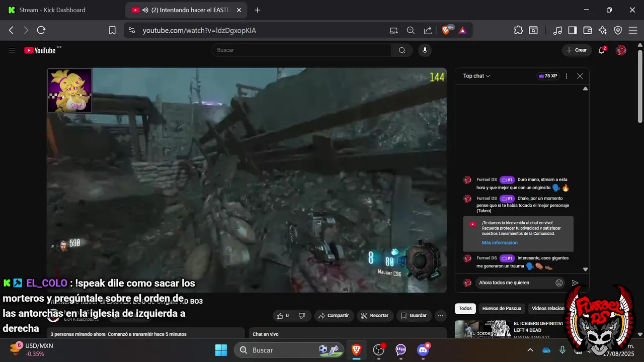Open Brave media playlist music-note icon
The image size is (644, 362).
[x=557, y=30]
